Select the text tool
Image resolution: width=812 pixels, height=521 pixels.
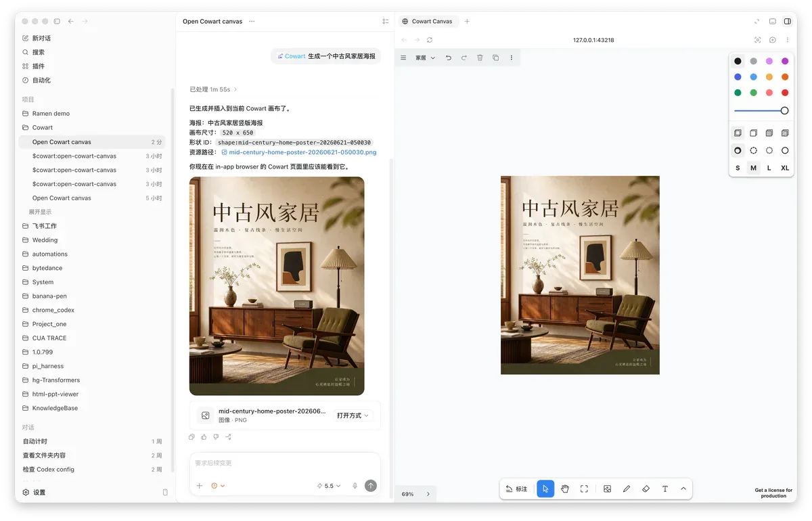point(665,489)
